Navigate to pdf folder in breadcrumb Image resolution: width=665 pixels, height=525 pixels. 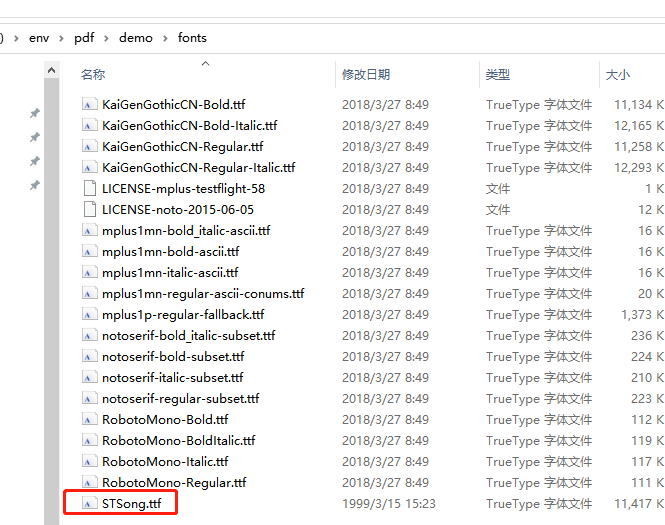coord(84,38)
